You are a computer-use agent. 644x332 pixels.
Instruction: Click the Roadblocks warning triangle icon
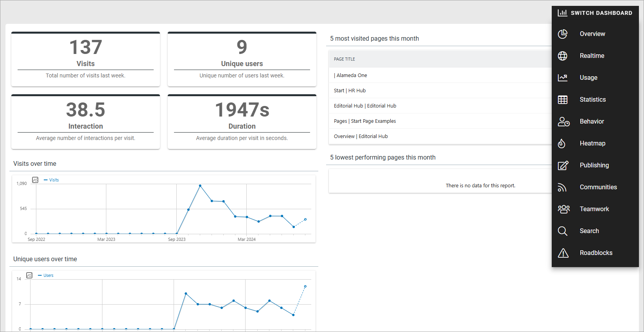coord(563,253)
